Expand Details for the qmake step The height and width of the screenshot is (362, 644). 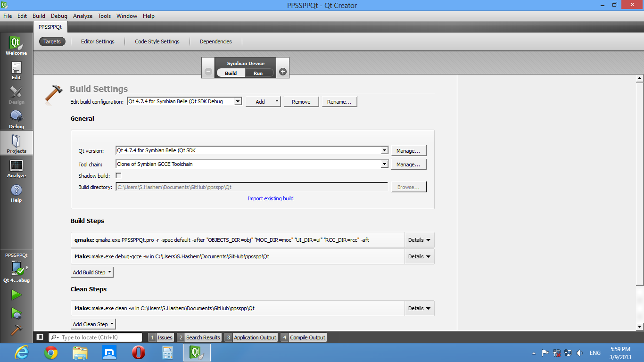(419, 240)
